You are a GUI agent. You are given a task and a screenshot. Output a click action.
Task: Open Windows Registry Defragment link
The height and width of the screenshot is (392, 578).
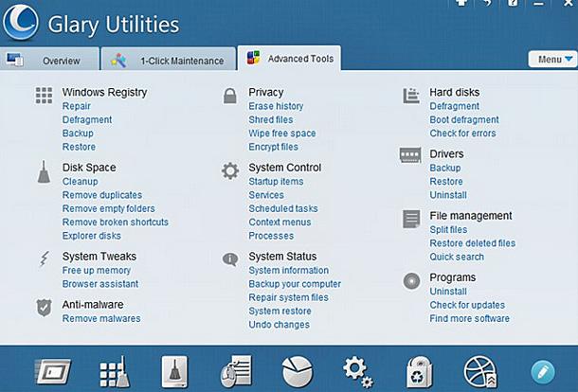click(87, 119)
